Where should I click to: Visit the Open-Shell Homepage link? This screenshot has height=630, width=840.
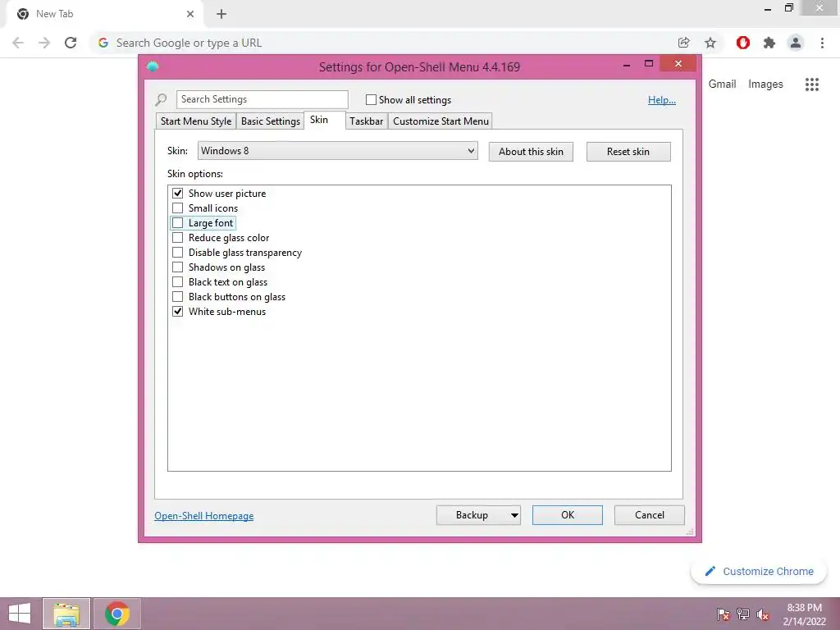coord(204,516)
